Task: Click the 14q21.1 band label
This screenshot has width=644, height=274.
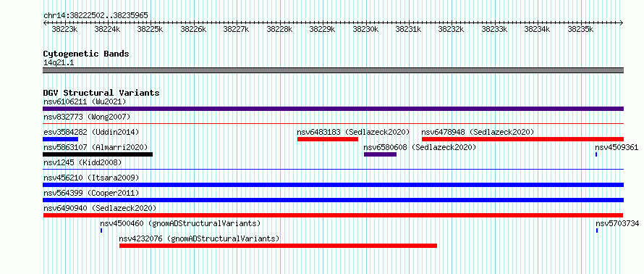Action: [59, 63]
